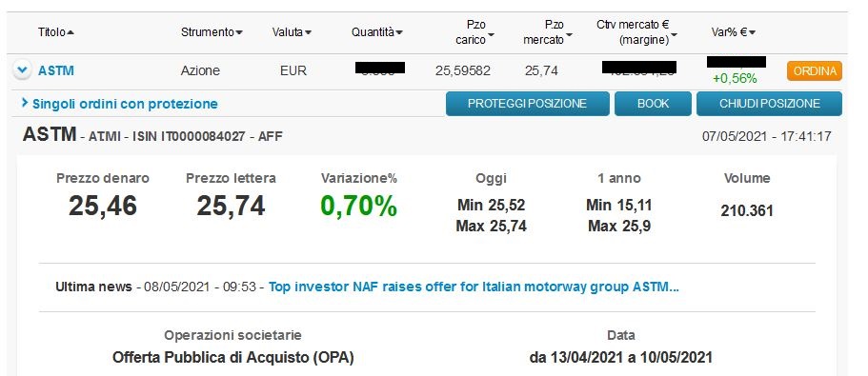Click the Offerta Pubblica di Acquisto (OPA) entry
The image size is (868, 376).
[233, 357]
